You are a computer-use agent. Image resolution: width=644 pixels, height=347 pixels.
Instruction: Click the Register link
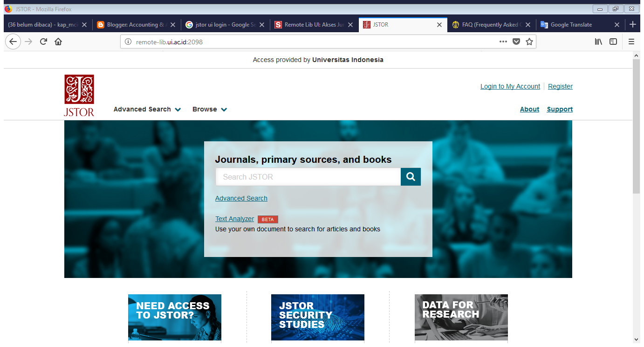[561, 86]
